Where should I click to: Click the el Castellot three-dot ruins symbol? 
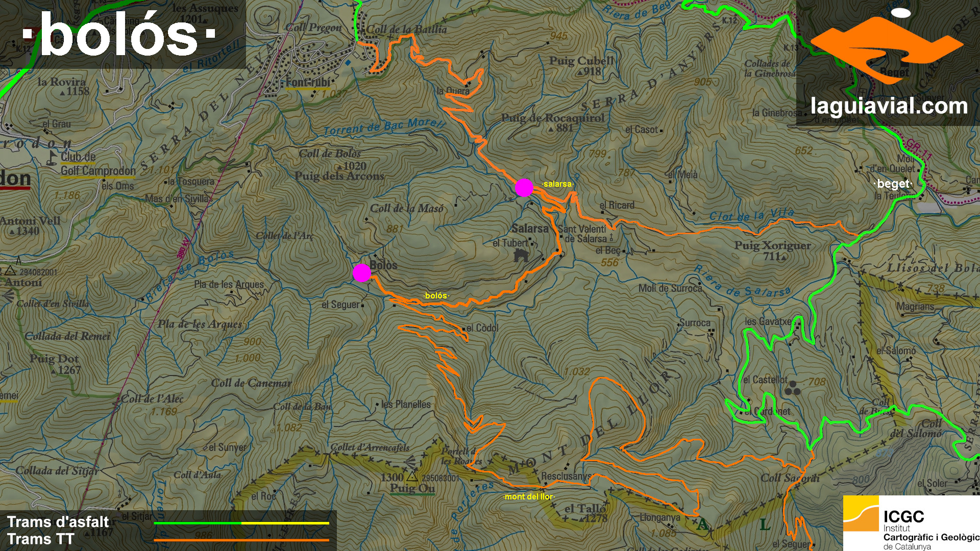[x=793, y=389]
